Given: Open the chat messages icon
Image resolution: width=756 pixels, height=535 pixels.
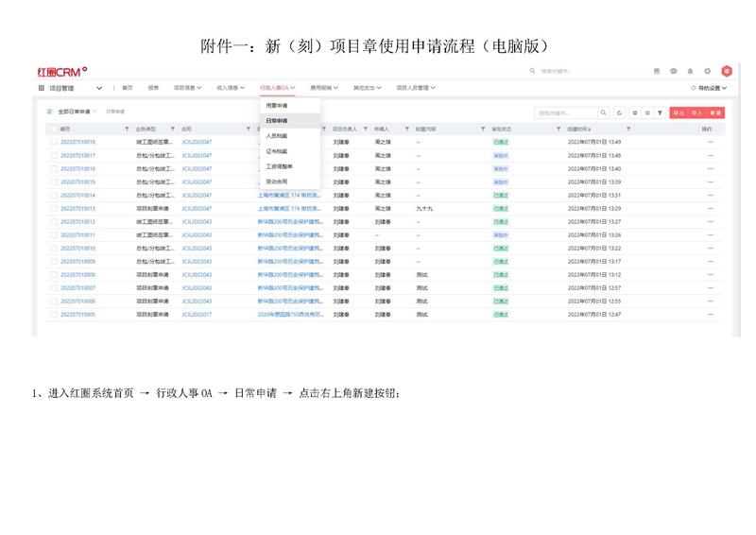Looking at the screenshot, I should pyautogui.click(x=674, y=71).
